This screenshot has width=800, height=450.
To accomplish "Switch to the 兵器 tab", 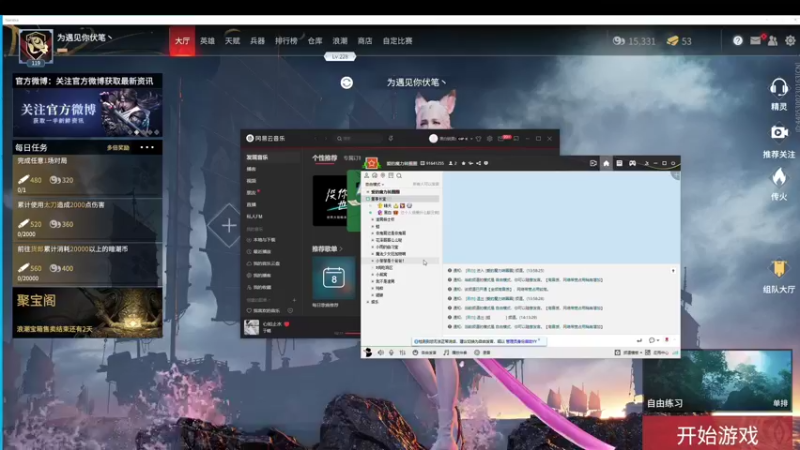I will pyautogui.click(x=257, y=41).
